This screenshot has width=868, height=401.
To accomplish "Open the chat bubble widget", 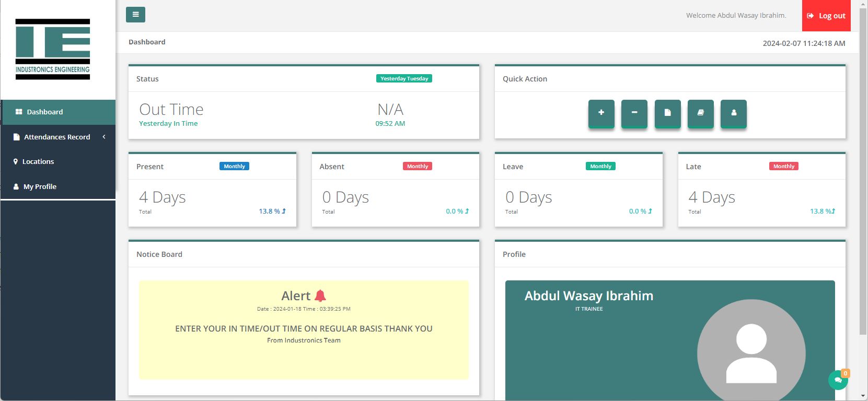I will [x=838, y=380].
